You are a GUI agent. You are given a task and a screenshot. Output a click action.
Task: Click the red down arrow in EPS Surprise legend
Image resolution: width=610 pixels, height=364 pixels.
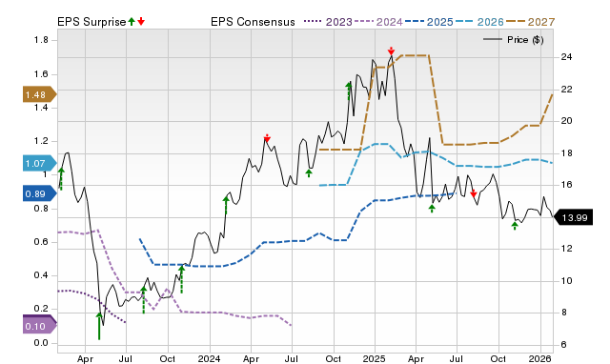click(x=141, y=21)
